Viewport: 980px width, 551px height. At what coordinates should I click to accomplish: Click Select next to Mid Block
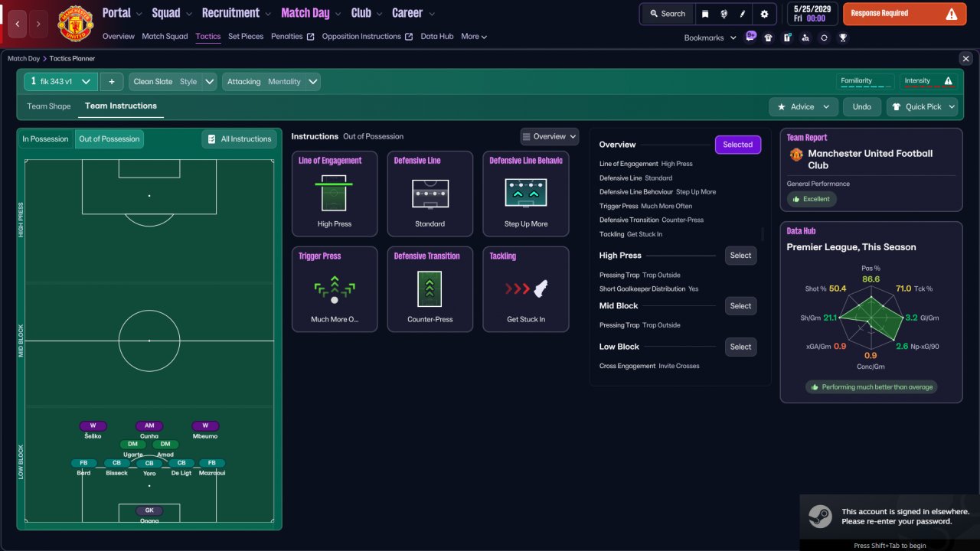tap(740, 306)
